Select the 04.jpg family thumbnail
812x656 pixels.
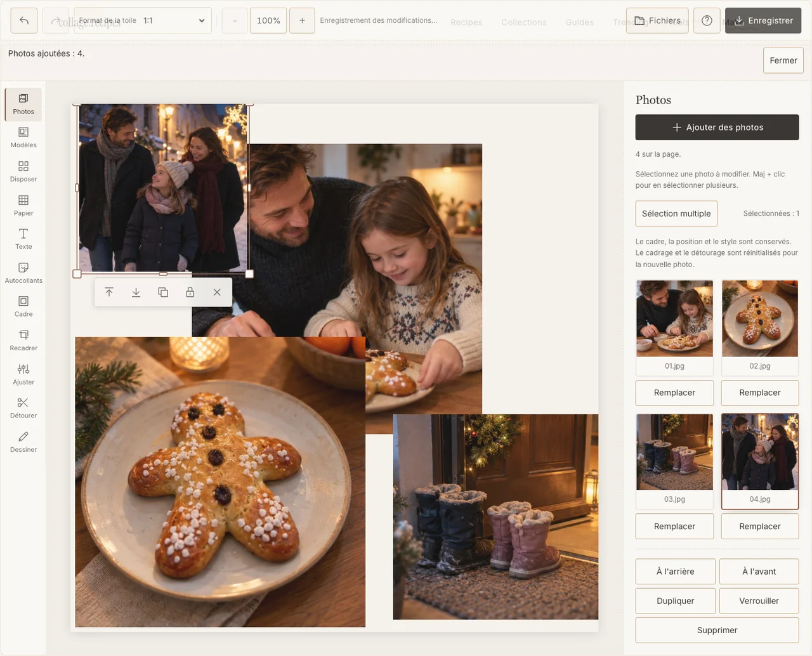760,461
